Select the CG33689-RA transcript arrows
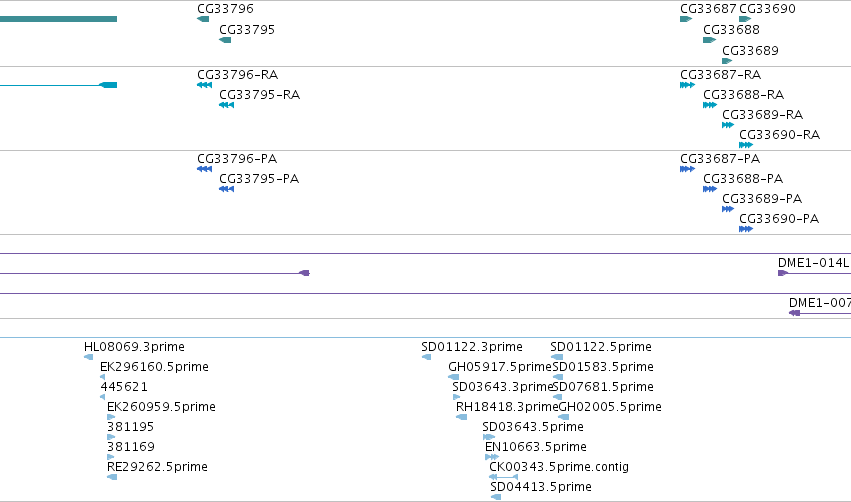This screenshot has height=502, width=851. (728, 125)
